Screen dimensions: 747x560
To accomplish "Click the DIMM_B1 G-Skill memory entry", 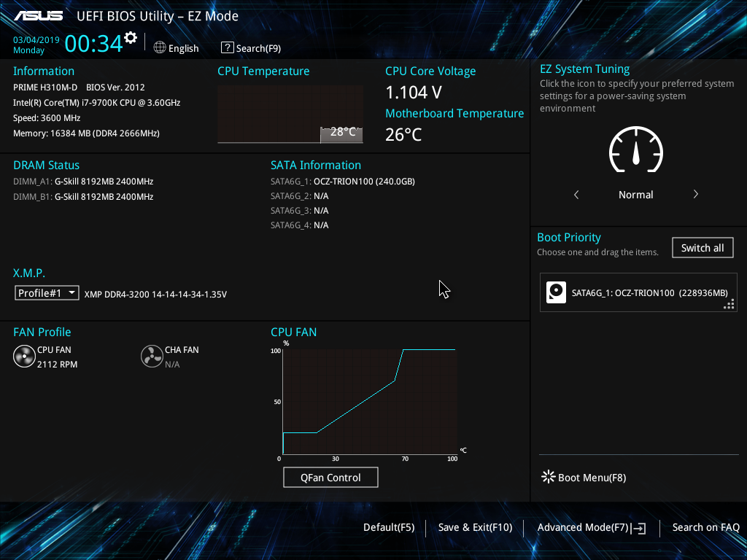I will click(83, 197).
